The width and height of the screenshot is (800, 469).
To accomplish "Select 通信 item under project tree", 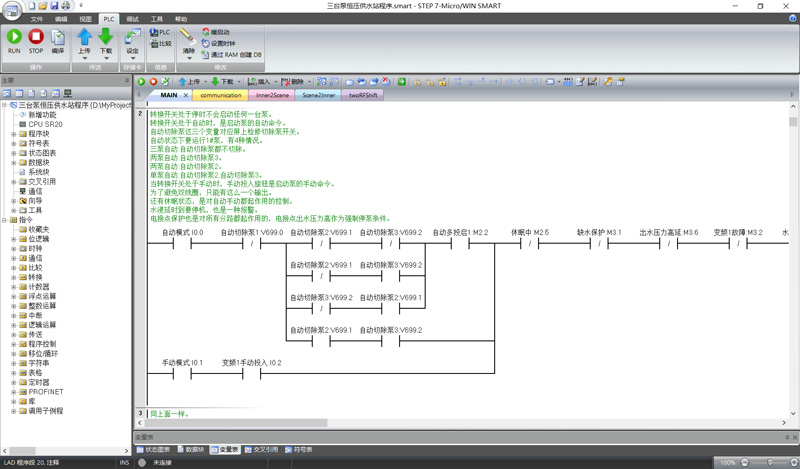I will [x=35, y=191].
